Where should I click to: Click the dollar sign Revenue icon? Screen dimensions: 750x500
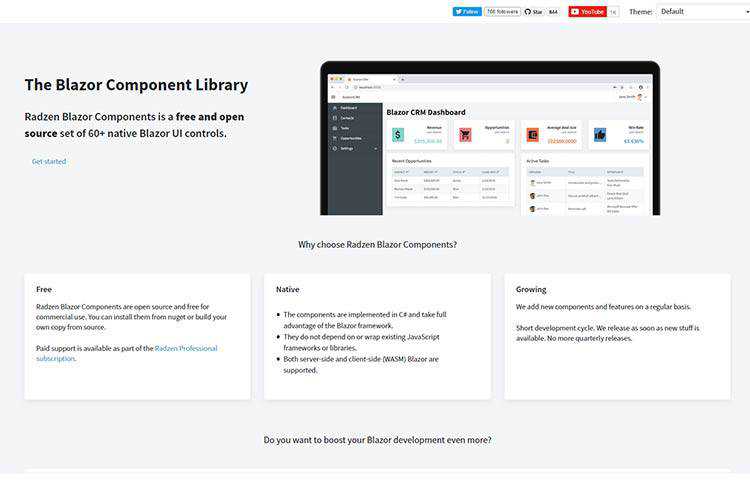(x=398, y=135)
